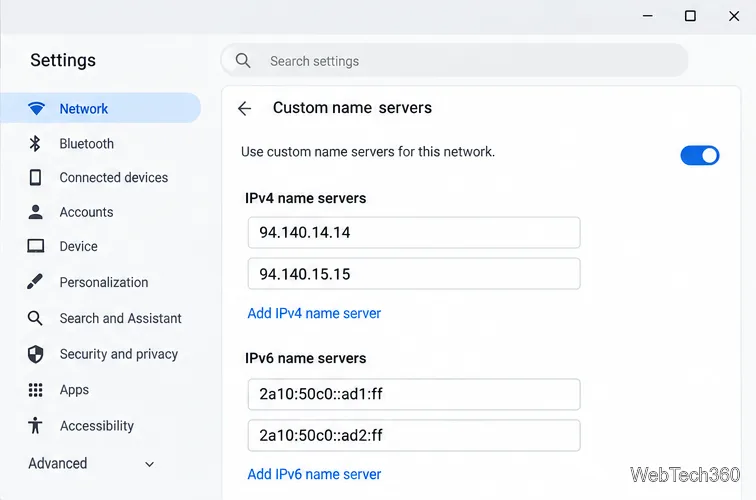This screenshot has height=500, width=756.
Task: Click the Security and privacy shield icon
Action: pyautogui.click(x=35, y=354)
